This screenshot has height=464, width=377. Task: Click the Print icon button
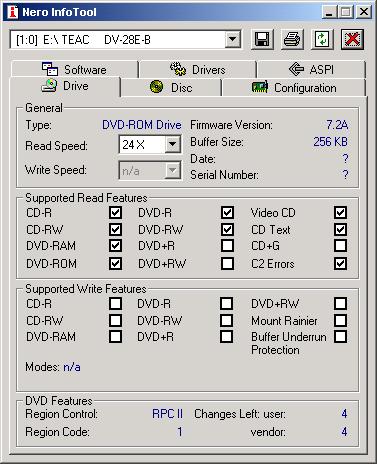pos(292,39)
